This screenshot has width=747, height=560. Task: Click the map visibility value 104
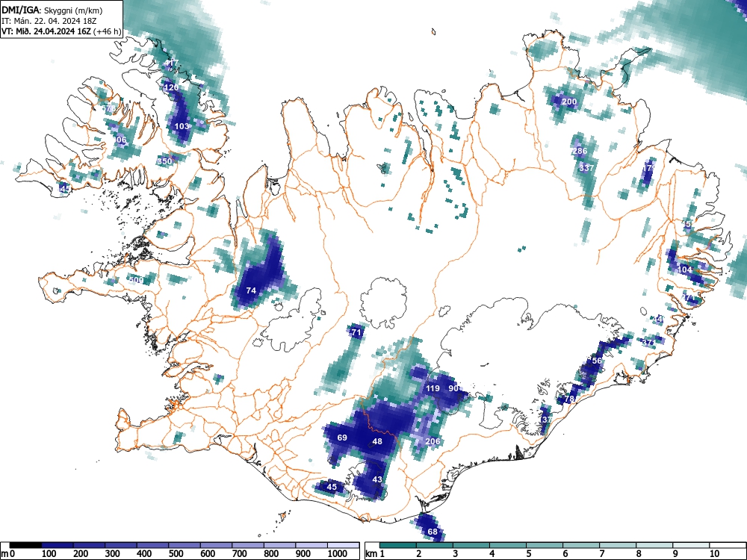click(x=684, y=270)
